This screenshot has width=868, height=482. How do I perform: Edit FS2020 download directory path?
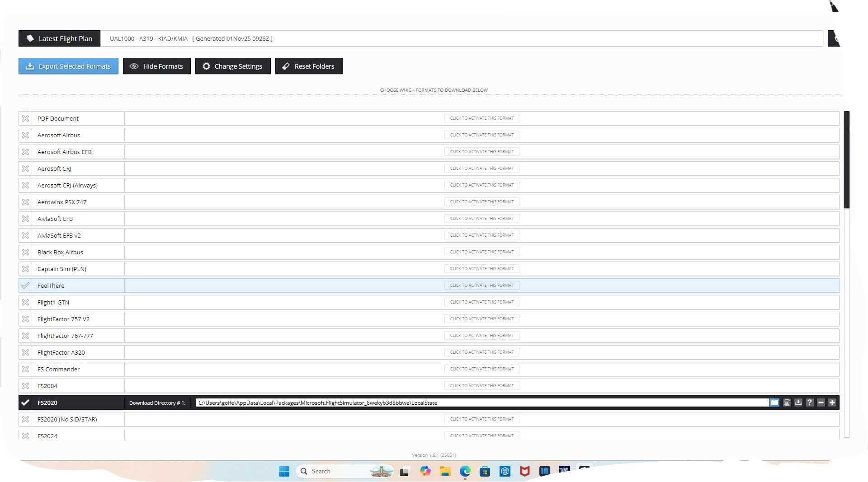point(482,402)
